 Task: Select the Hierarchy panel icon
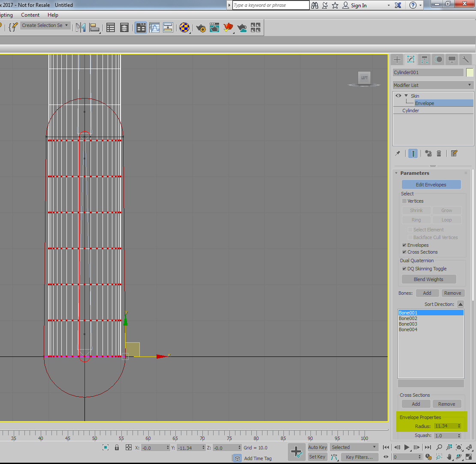point(424,59)
